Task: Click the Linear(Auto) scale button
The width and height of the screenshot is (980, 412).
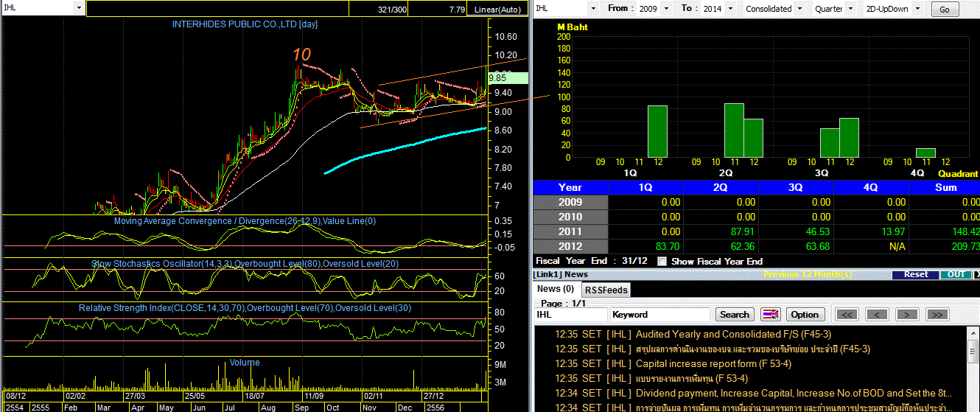Action: pos(499,9)
